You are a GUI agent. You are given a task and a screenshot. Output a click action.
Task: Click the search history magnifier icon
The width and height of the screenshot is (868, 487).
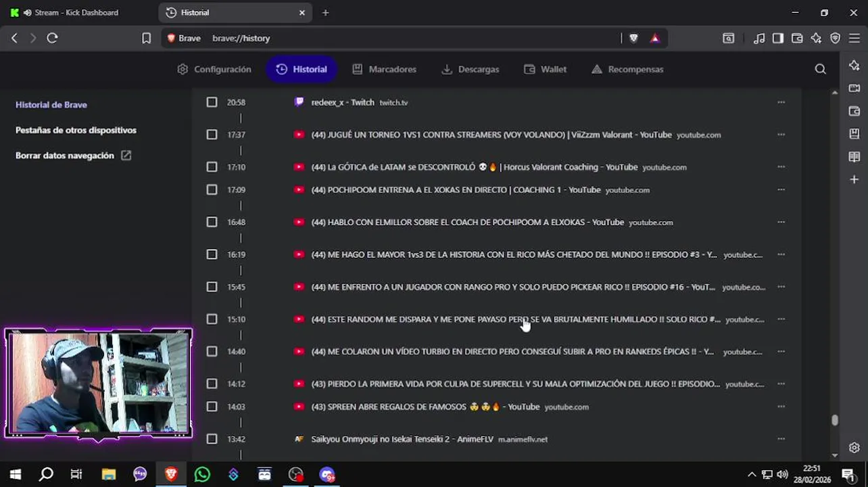click(820, 69)
